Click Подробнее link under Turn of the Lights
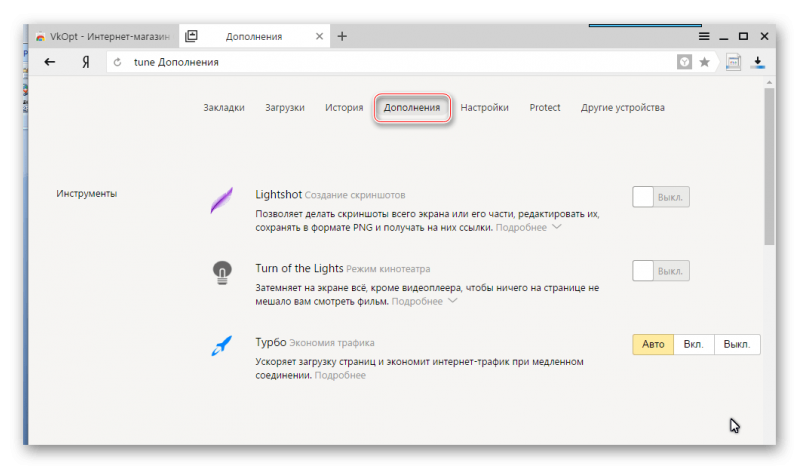The height and width of the screenshot is (469, 800). click(x=417, y=302)
